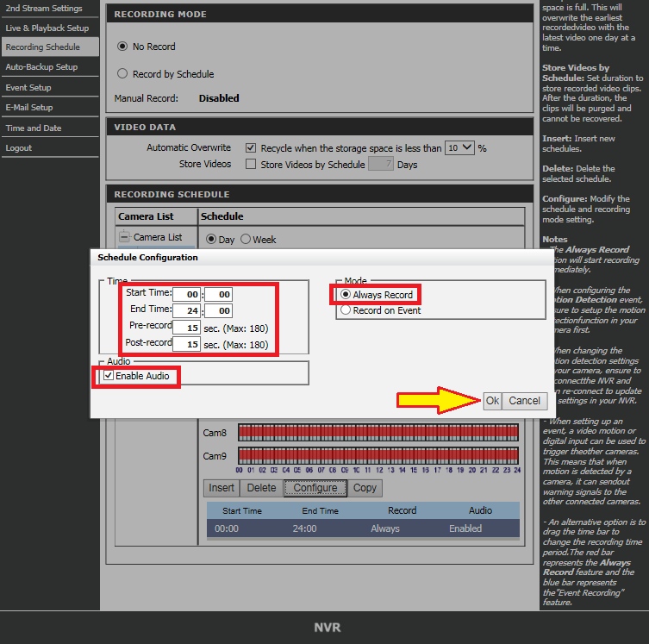Switch schedule view to Week
The height and width of the screenshot is (644, 649).
pos(246,240)
